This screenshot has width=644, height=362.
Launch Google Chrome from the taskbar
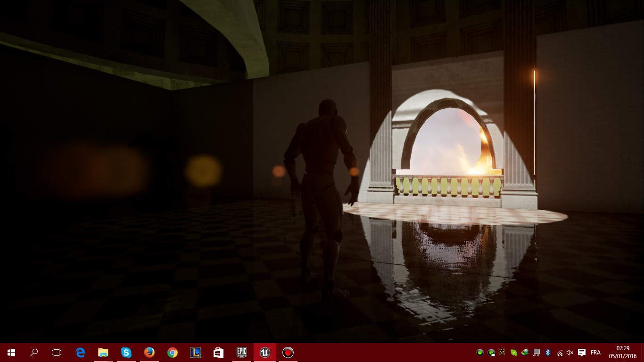(x=172, y=353)
